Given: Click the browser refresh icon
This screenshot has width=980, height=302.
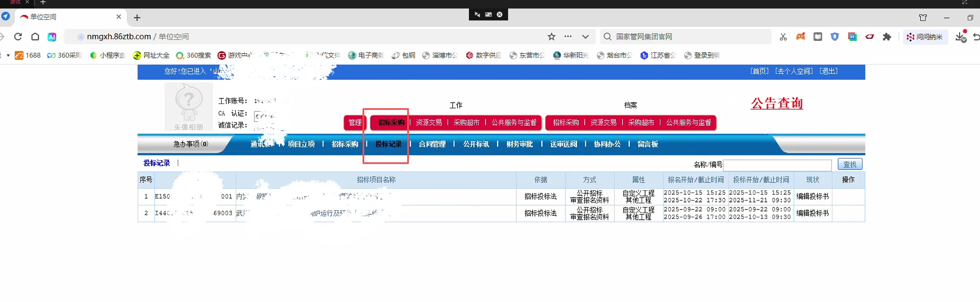Looking at the screenshot, I should [18, 37].
